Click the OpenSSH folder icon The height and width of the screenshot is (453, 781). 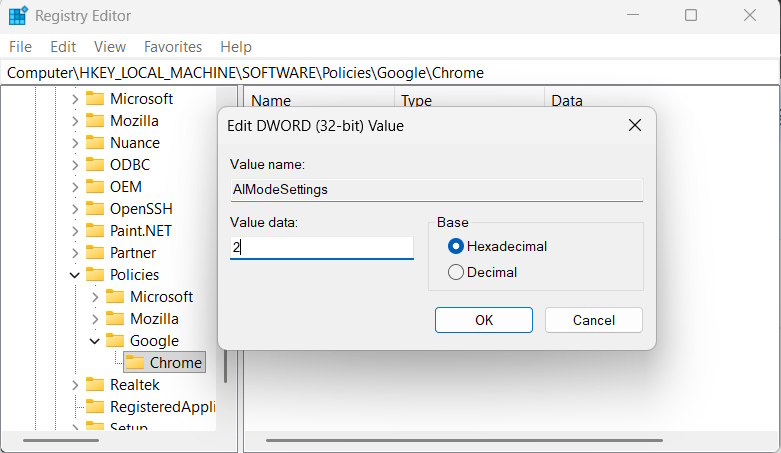tap(95, 208)
